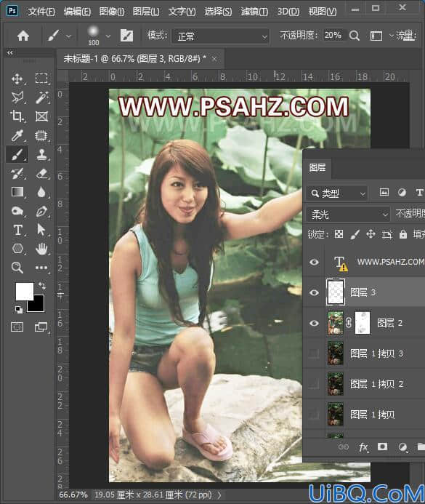Image resolution: width=425 pixels, height=504 pixels.
Task: Toggle lock transparent pixels
Action: click(x=339, y=234)
